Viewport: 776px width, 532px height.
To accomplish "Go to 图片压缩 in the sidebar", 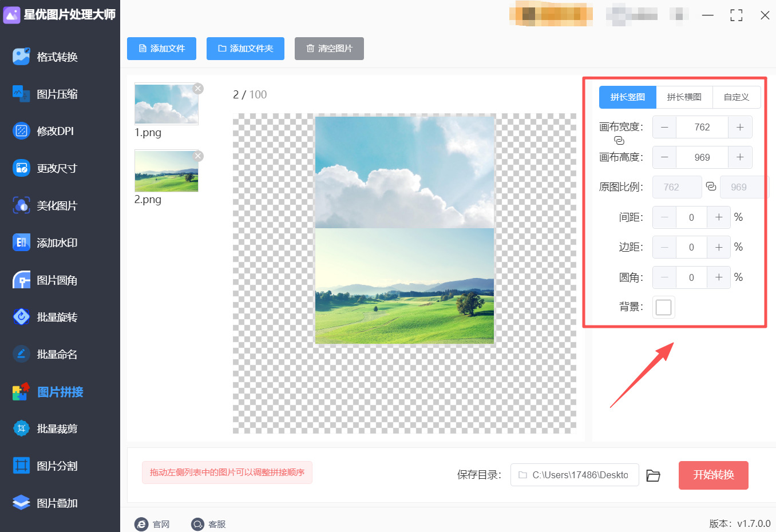I will pos(57,94).
